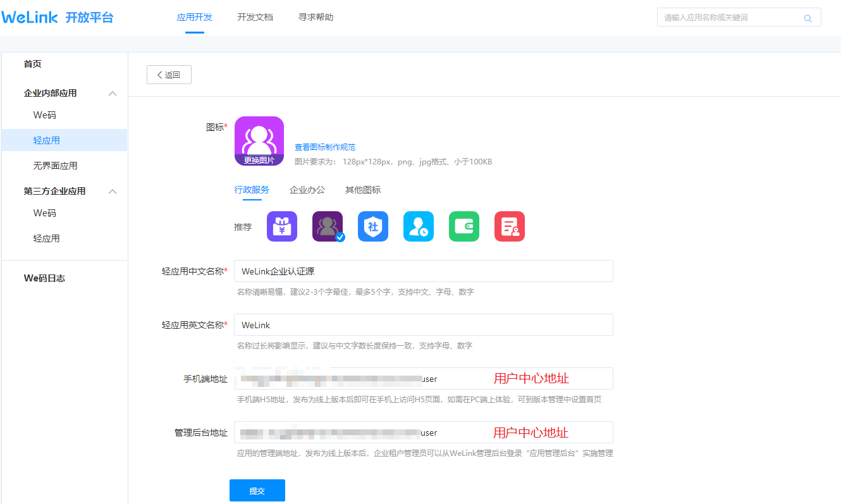Click the 管理后台地址 input field
The image size is (841, 504).
[424, 433]
